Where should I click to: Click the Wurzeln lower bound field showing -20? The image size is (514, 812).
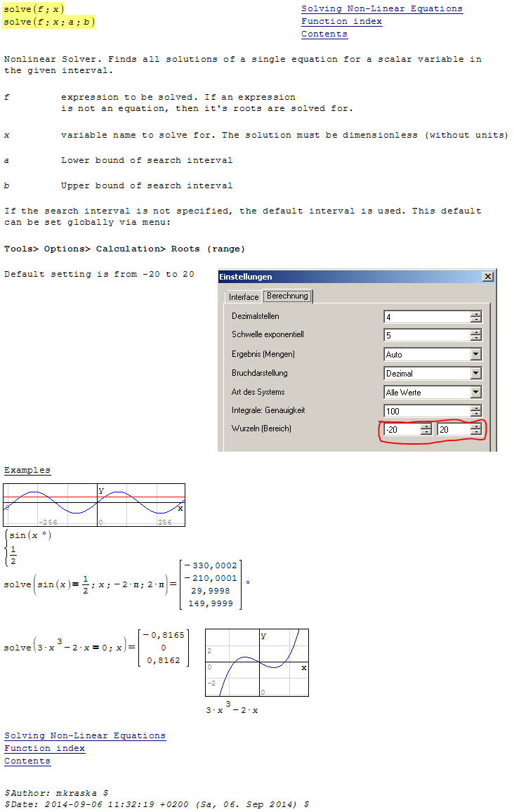tap(400, 430)
